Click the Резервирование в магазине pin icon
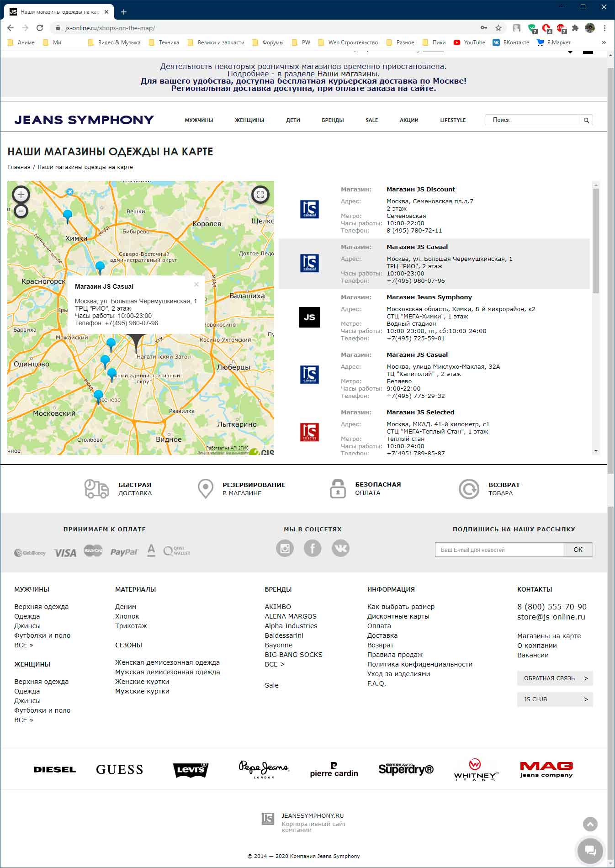 click(x=206, y=489)
